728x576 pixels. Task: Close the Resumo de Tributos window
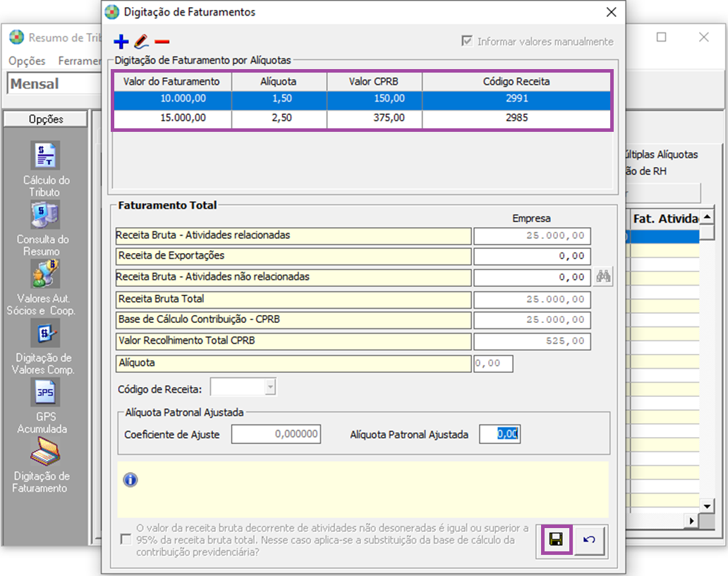point(704,37)
